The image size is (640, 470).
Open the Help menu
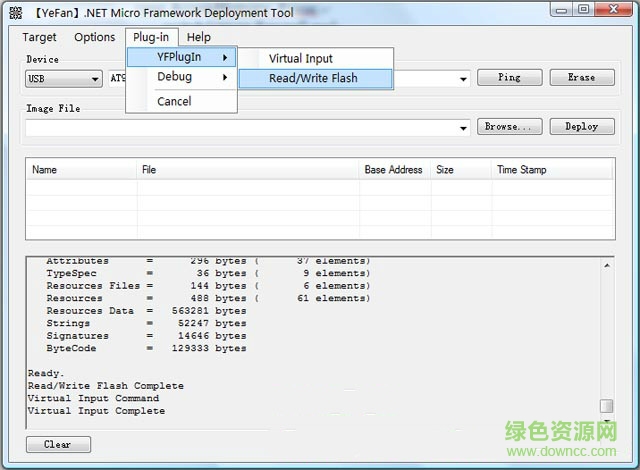pyautogui.click(x=199, y=37)
